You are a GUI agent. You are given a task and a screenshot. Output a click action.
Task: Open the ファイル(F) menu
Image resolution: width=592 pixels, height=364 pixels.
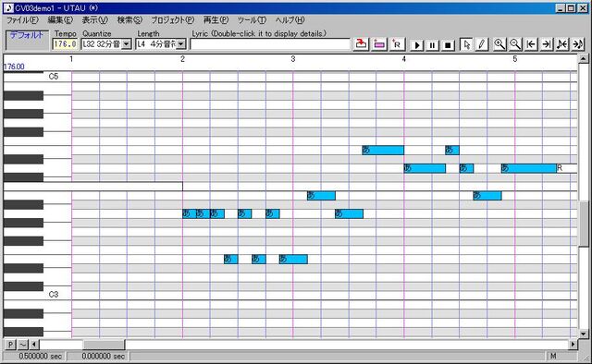click(x=22, y=20)
